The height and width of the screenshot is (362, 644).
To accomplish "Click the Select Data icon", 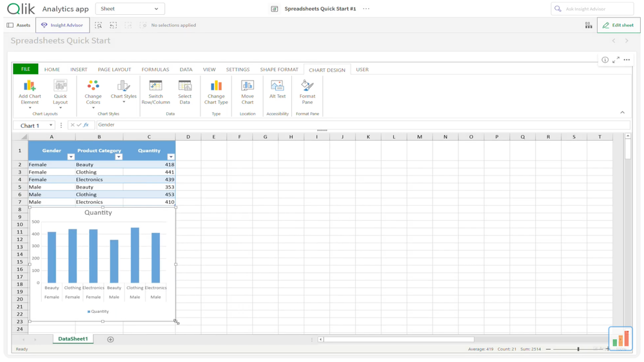I will coord(185,86).
